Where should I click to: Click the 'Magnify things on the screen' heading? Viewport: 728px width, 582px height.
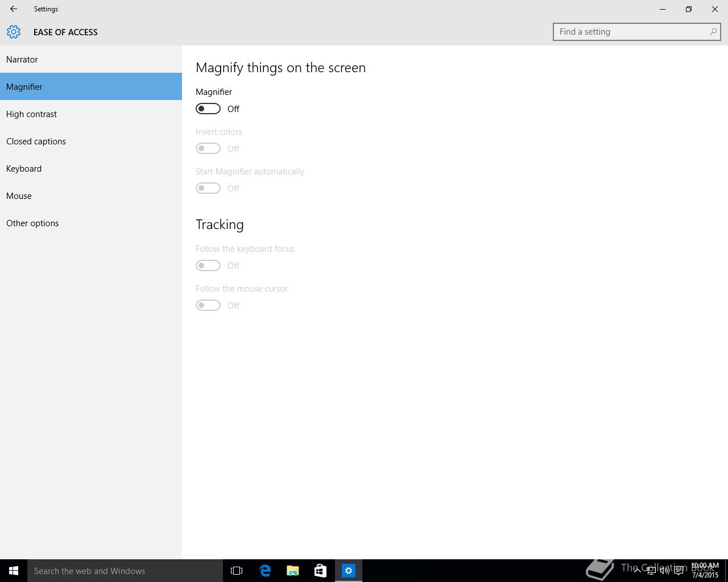coord(280,68)
